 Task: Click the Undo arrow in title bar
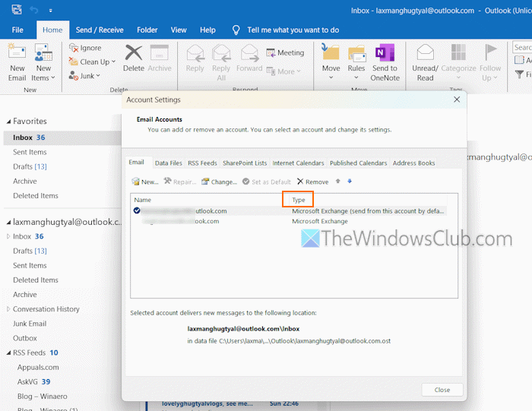34,10
